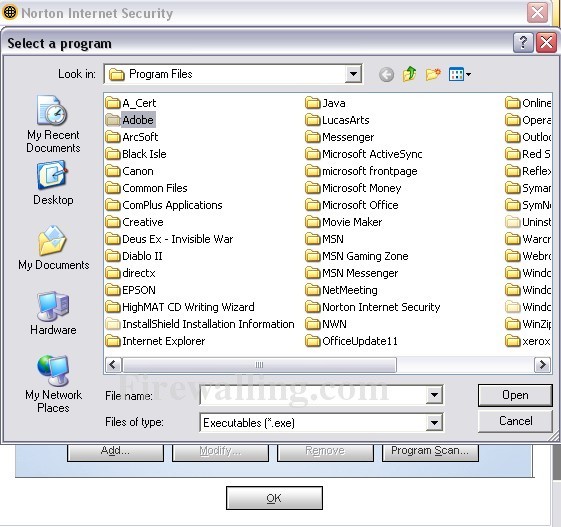
Task: Select the Internet Explorer folder
Action: pyautogui.click(x=156, y=341)
